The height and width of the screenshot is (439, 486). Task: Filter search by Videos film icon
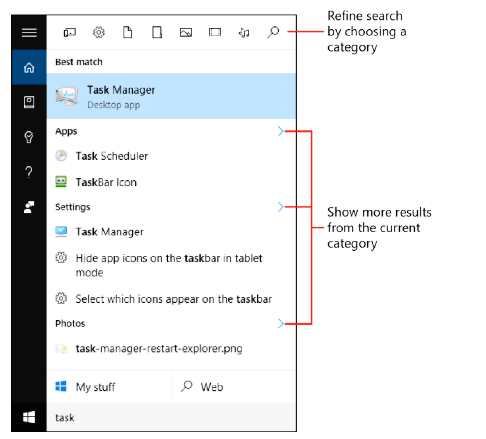(x=215, y=32)
